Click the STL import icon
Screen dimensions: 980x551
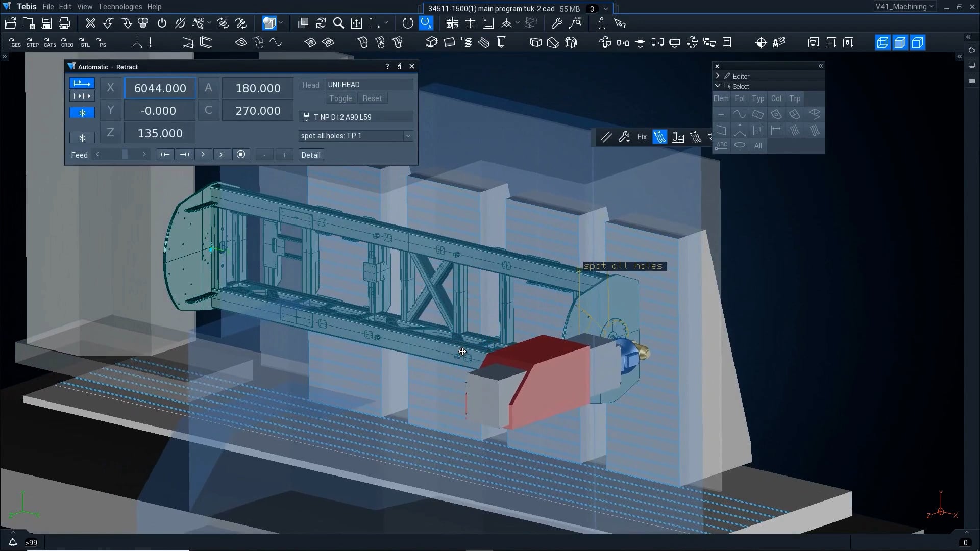[x=84, y=43]
